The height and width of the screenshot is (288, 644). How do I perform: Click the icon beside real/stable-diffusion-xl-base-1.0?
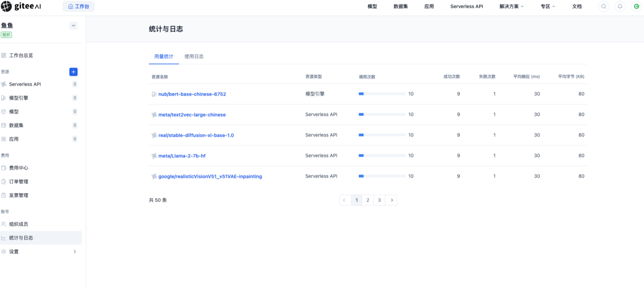click(154, 135)
